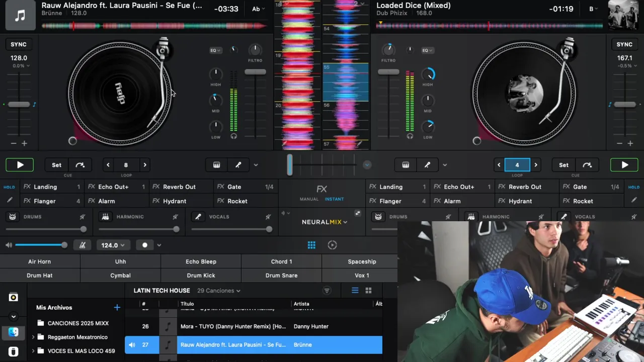Expand the NEURALMIX dropdown

point(325,222)
